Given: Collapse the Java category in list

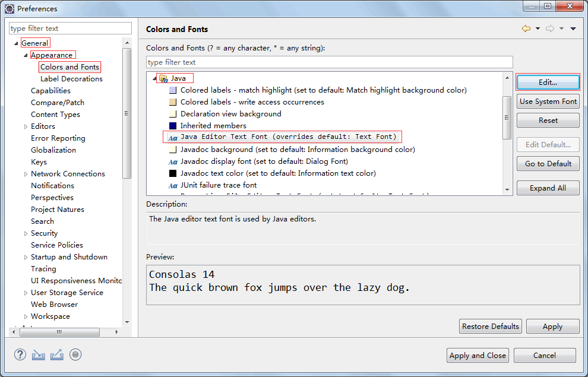Looking at the screenshot, I should 154,78.
